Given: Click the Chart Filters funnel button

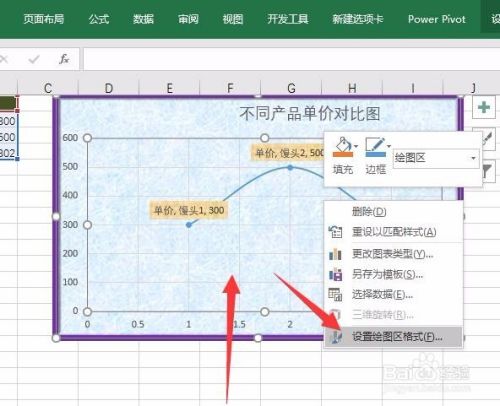Looking at the screenshot, I should (x=489, y=171).
